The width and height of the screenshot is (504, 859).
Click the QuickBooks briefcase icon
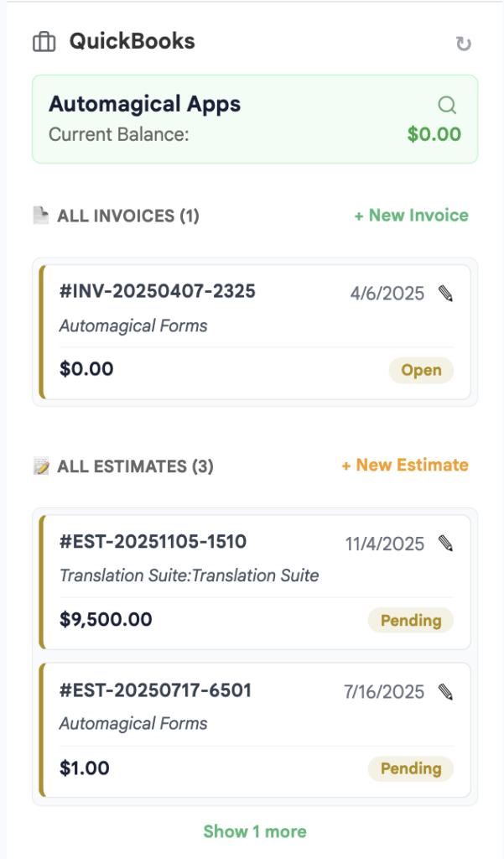(44, 41)
